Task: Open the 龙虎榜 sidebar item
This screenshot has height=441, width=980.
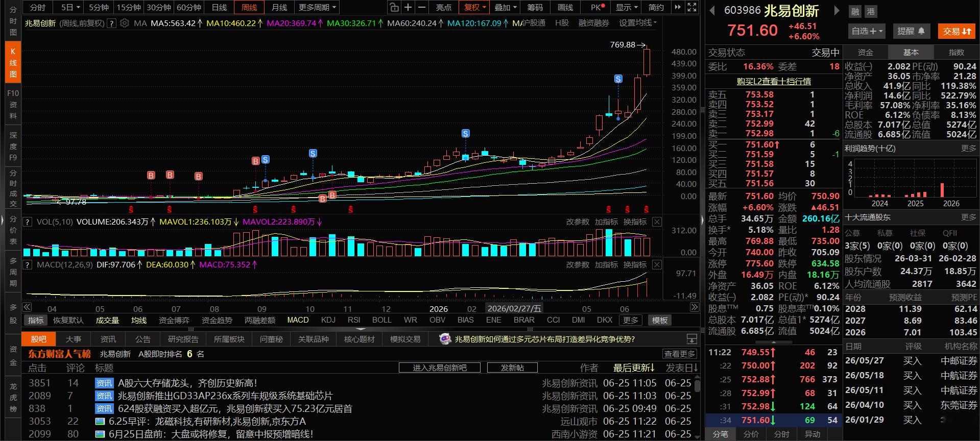Action: pos(13,397)
